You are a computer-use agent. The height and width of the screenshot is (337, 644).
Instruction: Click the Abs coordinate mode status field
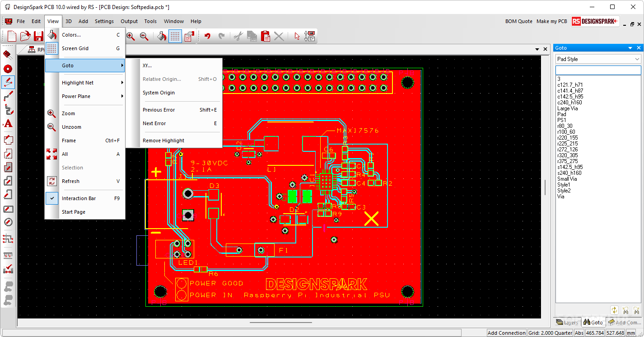pos(579,333)
